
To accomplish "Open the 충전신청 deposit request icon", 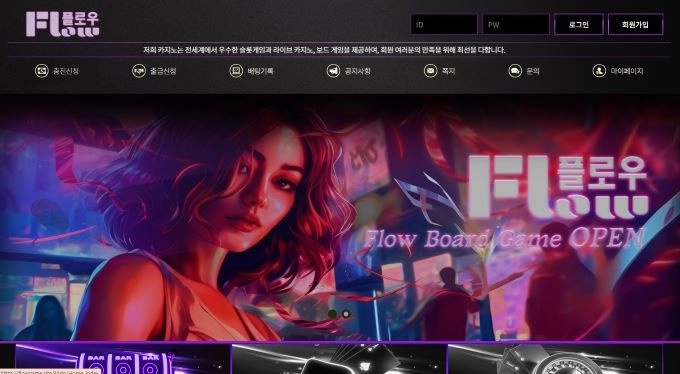I will point(42,71).
